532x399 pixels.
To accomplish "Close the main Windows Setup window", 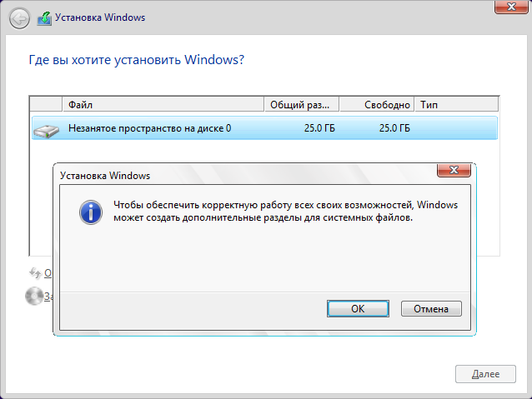I will (510, 7).
